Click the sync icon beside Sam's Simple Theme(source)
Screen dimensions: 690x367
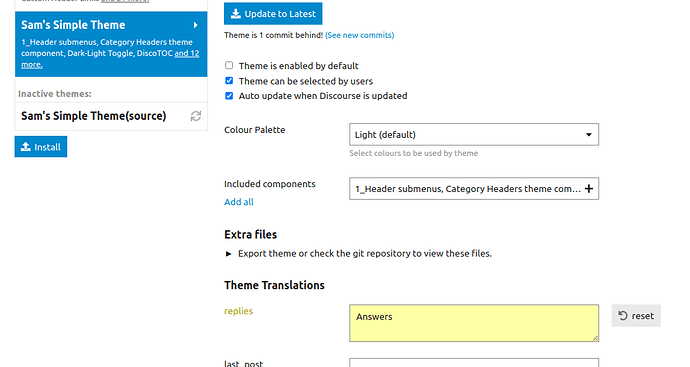pyautogui.click(x=196, y=116)
